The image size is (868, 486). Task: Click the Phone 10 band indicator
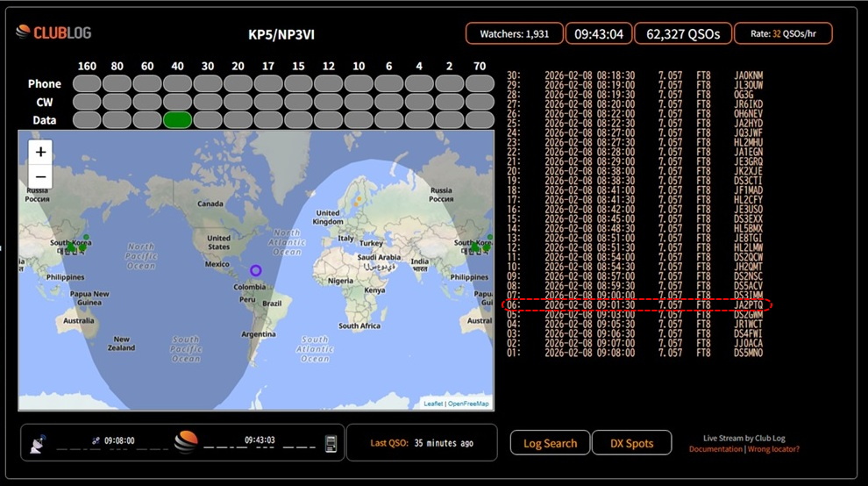pyautogui.click(x=359, y=83)
